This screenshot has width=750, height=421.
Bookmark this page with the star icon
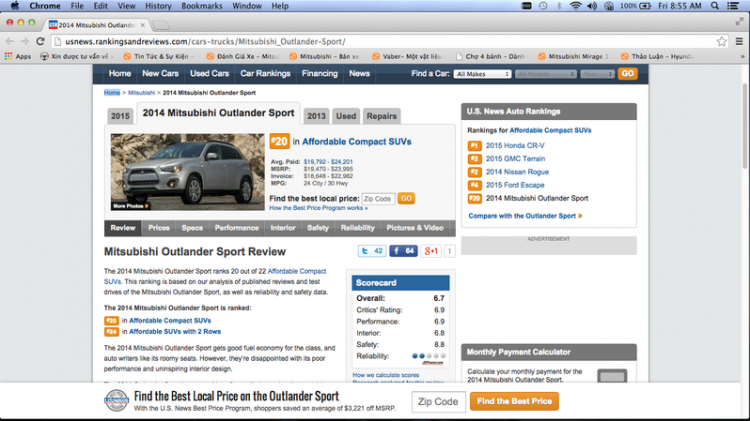(x=721, y=42)
